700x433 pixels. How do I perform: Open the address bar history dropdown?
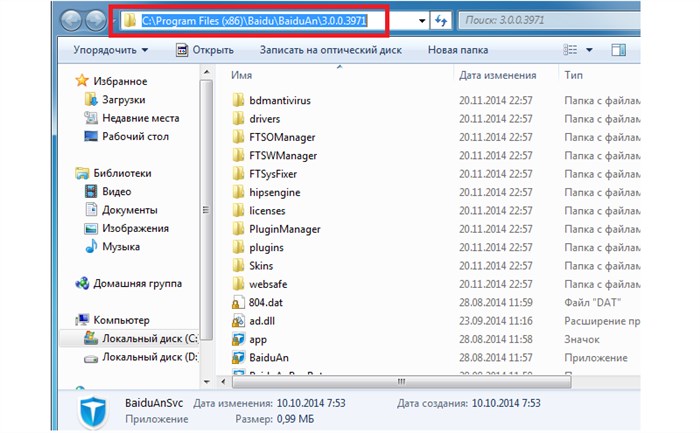coord(422,21)
